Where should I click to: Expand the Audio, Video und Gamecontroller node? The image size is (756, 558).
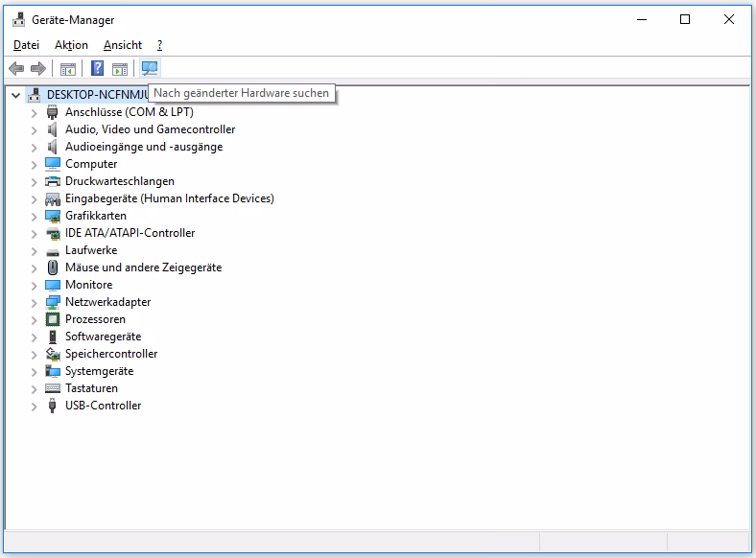35,129
